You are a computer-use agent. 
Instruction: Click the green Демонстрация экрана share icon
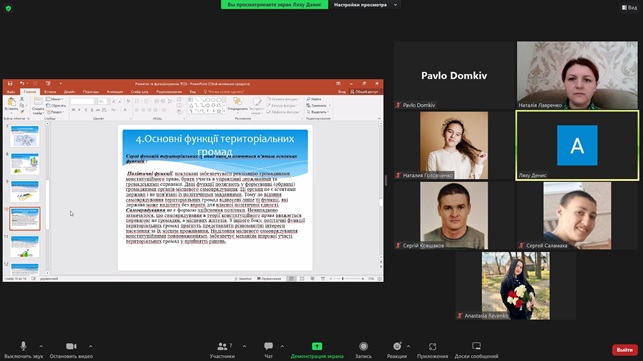pyautogui.click(x=317, y=346)
